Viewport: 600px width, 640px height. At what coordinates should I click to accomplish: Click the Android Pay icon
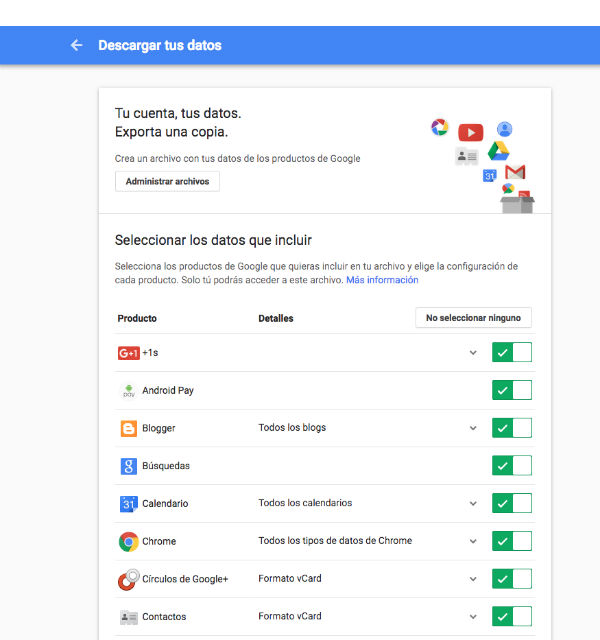[x=129, y=391]
